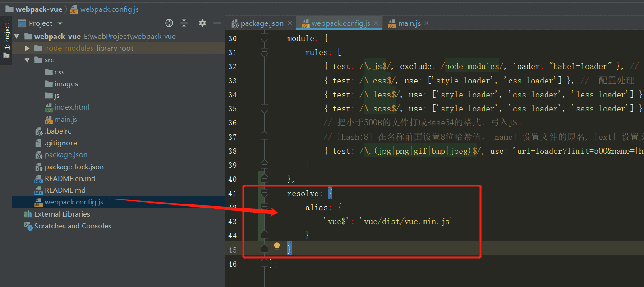The width and height of the screenshot is (644, 287).
Task: Click fold end marker on line 44
Action: pyautogui.click(x=264, y=236)
